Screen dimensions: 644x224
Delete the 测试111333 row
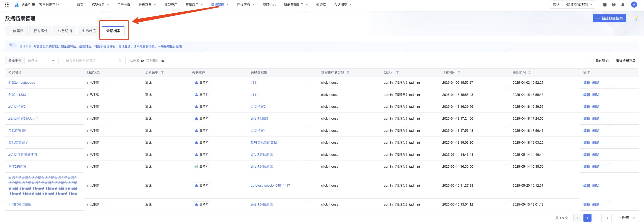[596, 95]
